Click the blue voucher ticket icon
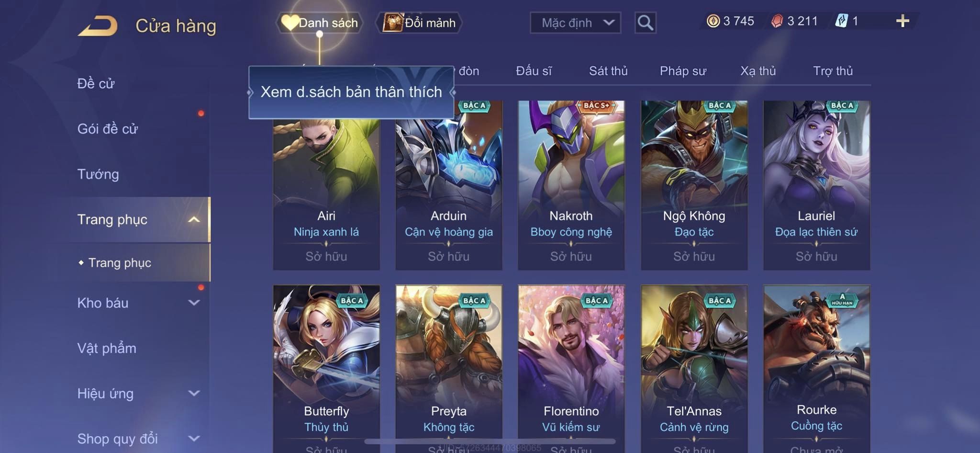The image size is (980, 453). pos(841,21)
